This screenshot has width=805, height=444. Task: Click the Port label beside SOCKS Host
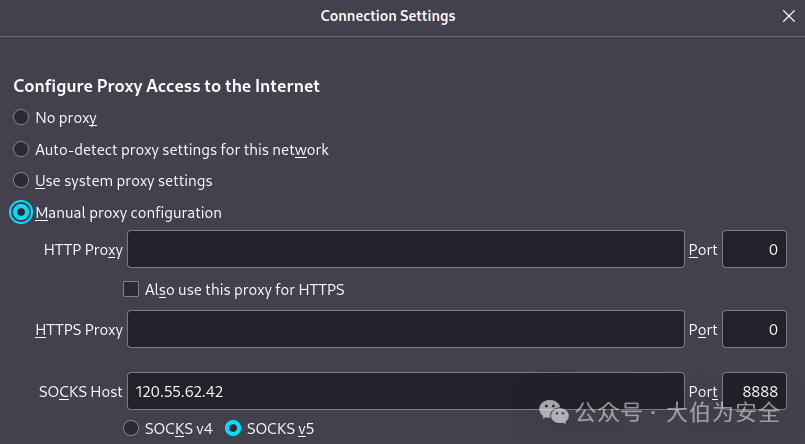coord(703,392)
